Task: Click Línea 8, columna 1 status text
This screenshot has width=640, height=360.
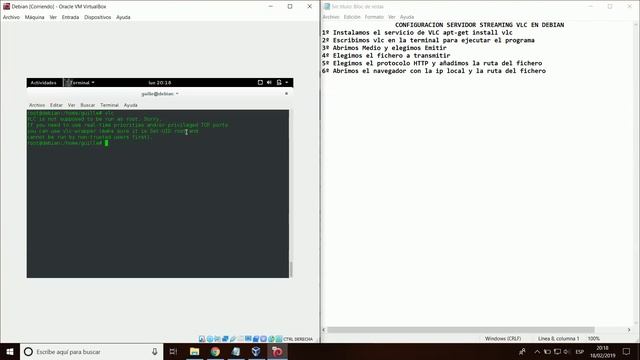Action: 558,339
